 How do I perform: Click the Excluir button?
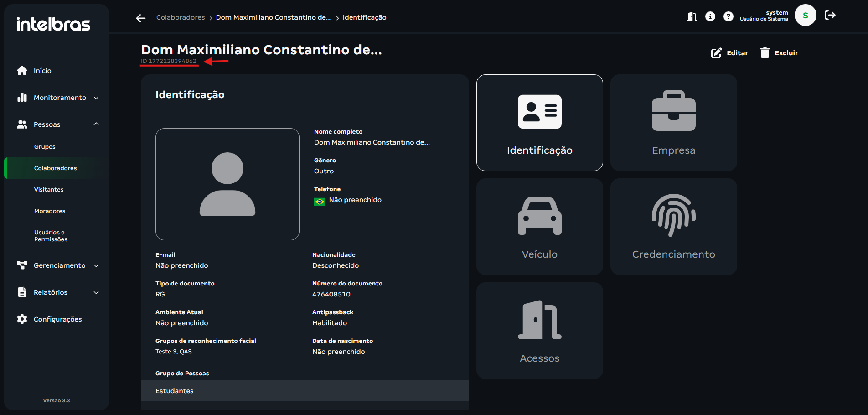780,53
